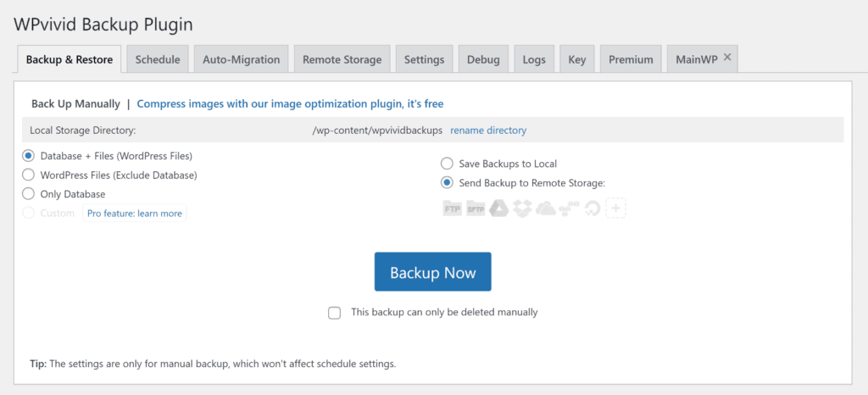Select Send Backup to Remote Storage

447,182
